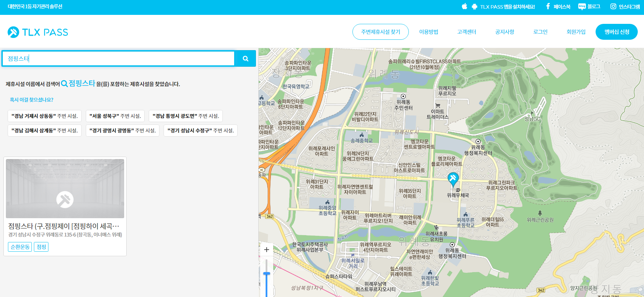
Task: Open the 점핑스타 facility thumbnail image
Action: point(65,188)
